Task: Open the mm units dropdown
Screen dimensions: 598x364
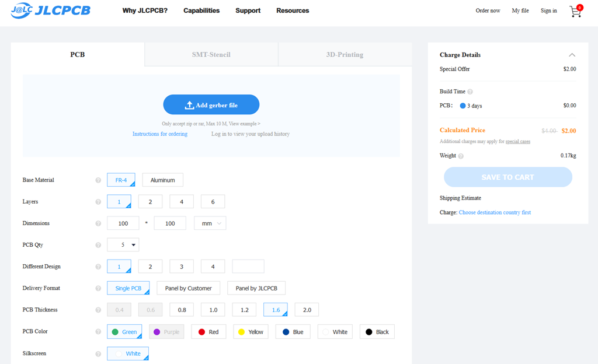Action: pyautogui.click(x=210, y=223)
